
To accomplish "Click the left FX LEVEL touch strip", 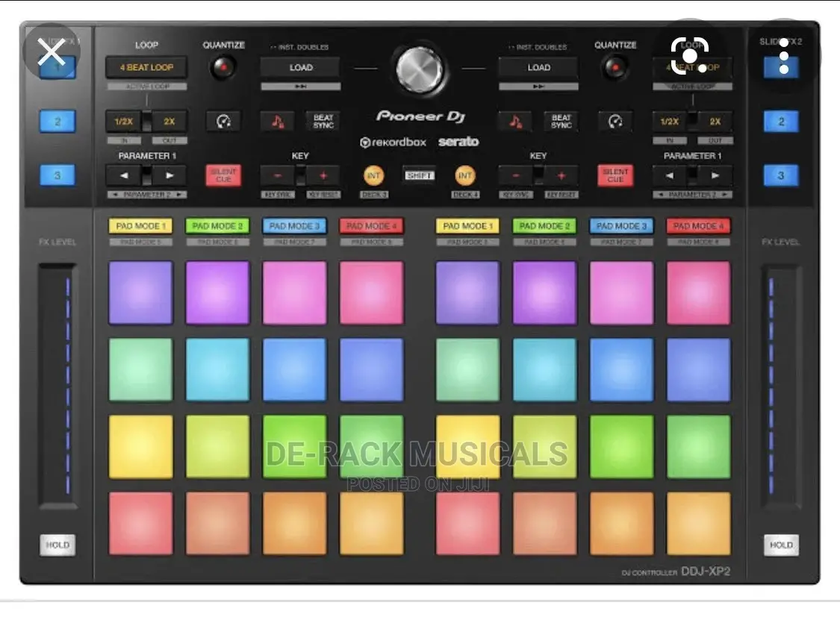I will click(x=57, y=385).
